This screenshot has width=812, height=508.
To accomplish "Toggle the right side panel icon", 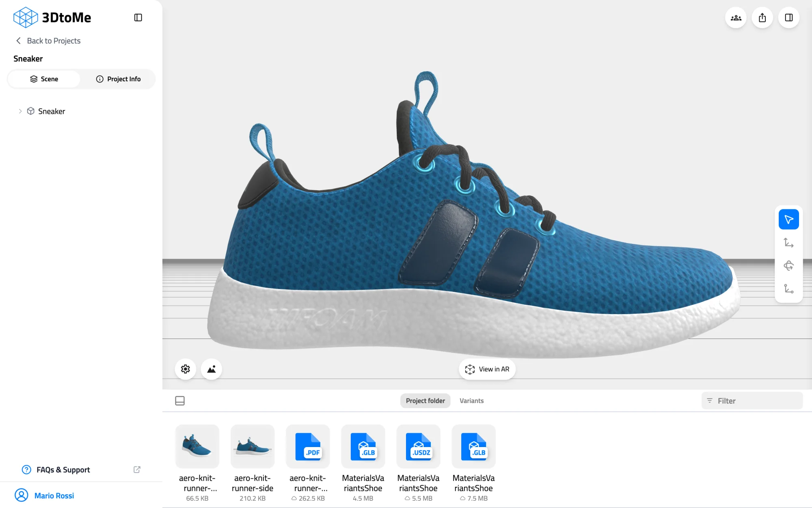I will (x=789, y=18).
